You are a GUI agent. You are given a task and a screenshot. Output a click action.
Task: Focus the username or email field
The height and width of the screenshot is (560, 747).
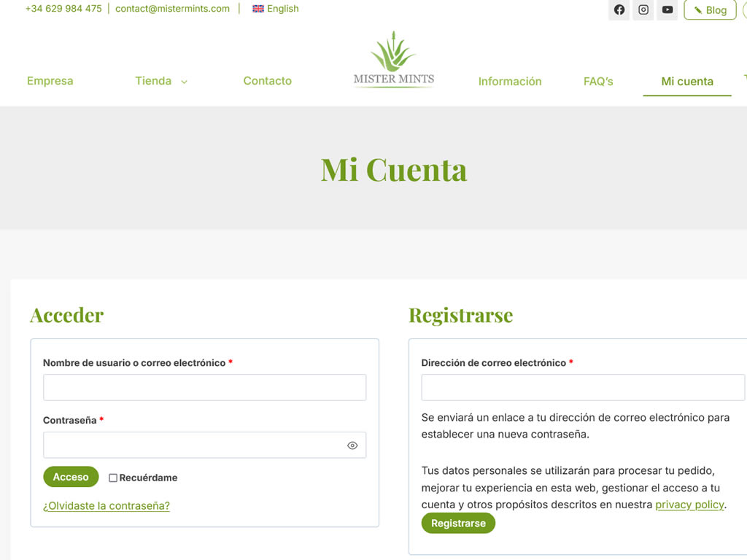[204, 388]
